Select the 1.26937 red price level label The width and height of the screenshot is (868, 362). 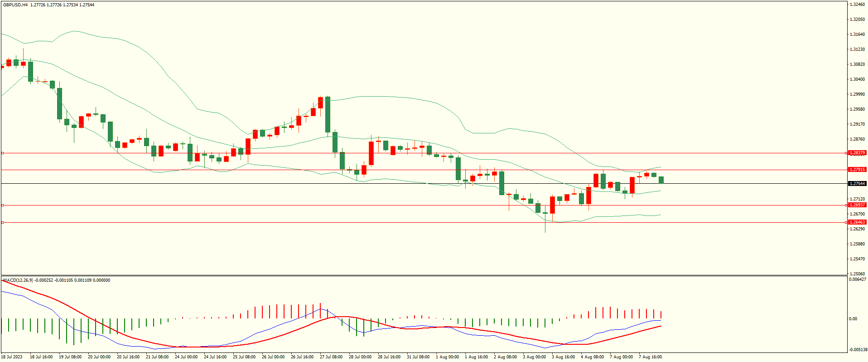pyautogui.click(x=857, y=205)
